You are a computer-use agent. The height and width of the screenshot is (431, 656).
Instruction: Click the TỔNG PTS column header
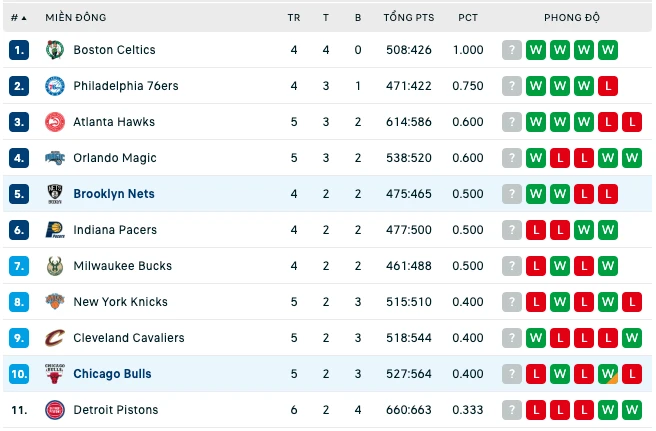pyautogui.click(x=409, y=18)
